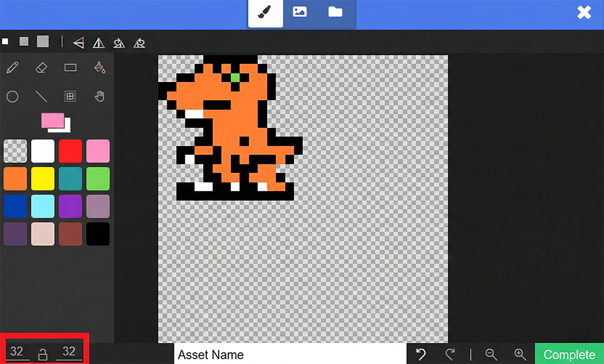Toggle the aspect ratio lock icon

click(x=43, y=354)
